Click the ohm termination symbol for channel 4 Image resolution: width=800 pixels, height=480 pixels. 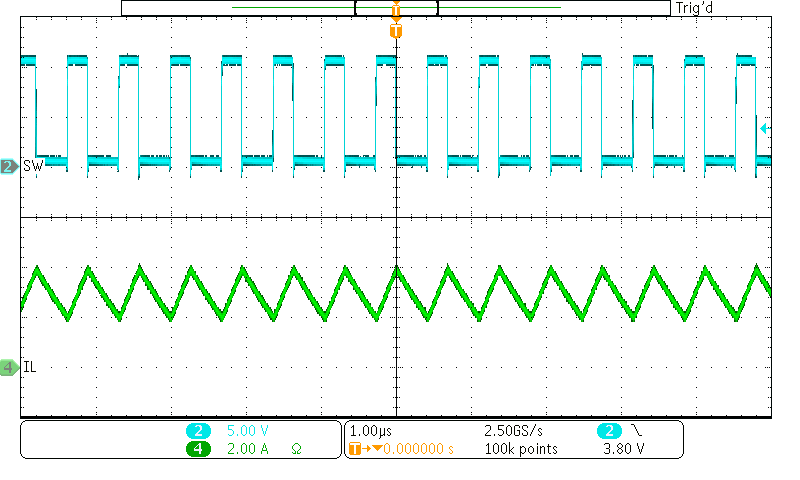[x=296, y=449]
